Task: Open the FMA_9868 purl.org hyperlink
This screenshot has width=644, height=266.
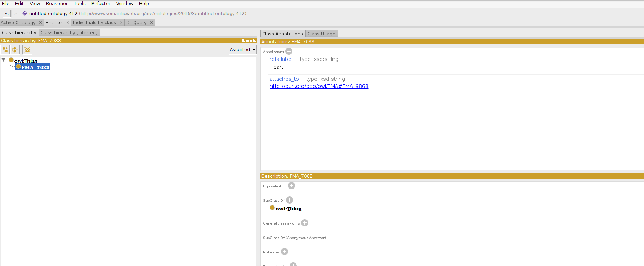Action: (319, 86)
